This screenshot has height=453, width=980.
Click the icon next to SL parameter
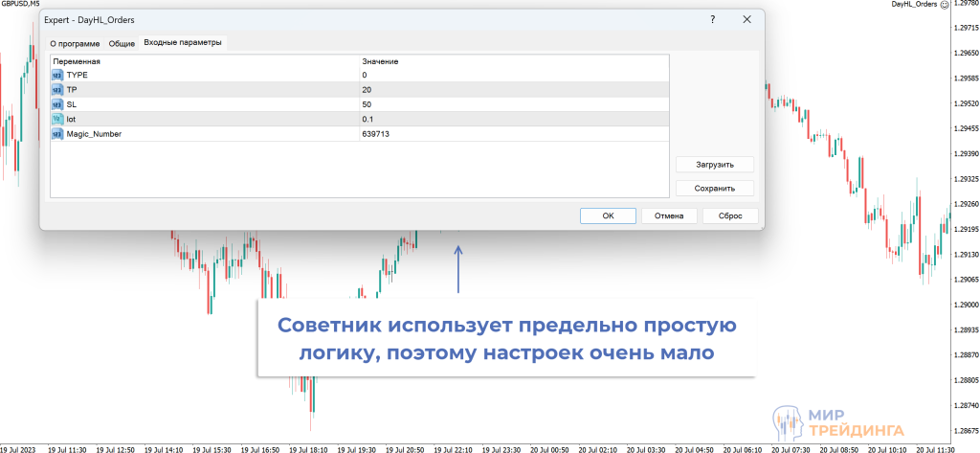[57, 104]
